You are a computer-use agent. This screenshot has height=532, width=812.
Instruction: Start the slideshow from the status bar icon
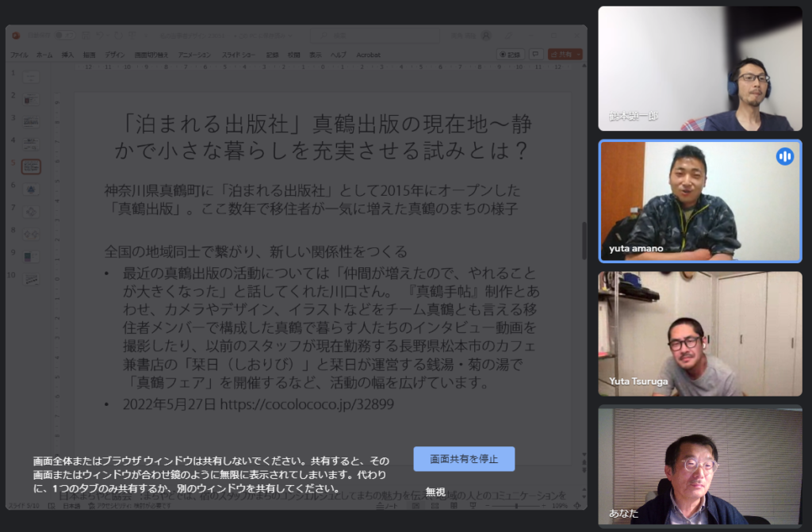(473, 506)
